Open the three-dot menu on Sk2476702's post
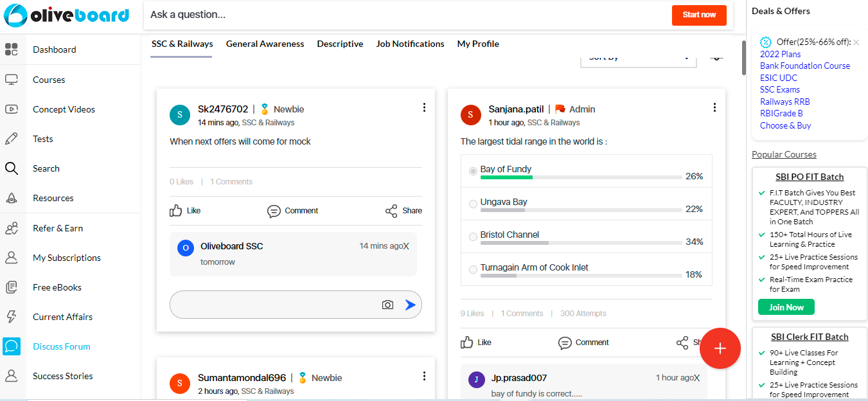Viewport: 868px width, 401px height. pyautogui.click(x=424, y=107)
